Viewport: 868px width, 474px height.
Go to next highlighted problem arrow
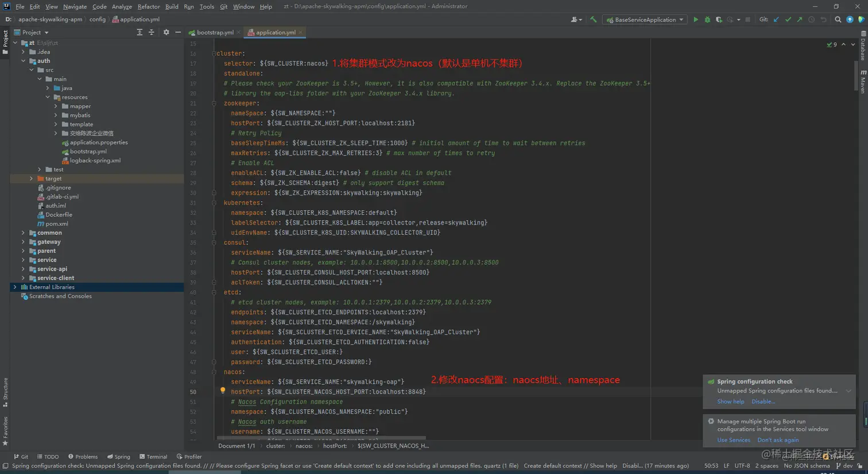click(x=852, y=44)
